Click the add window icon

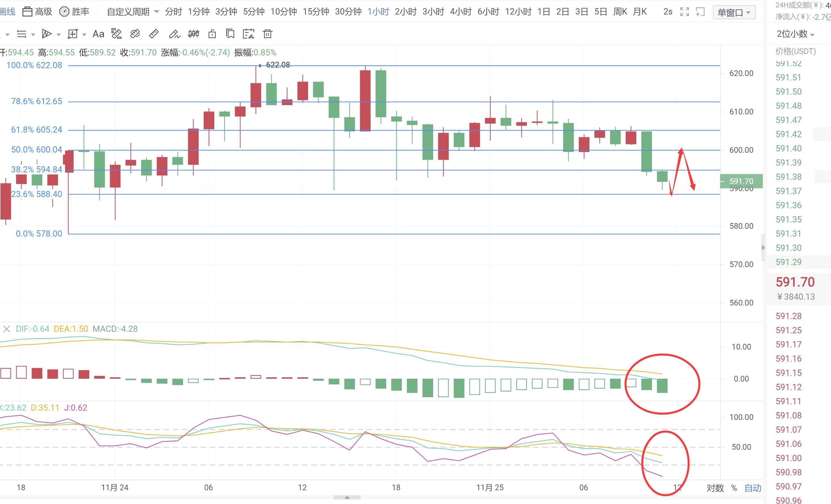click(701, 12)
